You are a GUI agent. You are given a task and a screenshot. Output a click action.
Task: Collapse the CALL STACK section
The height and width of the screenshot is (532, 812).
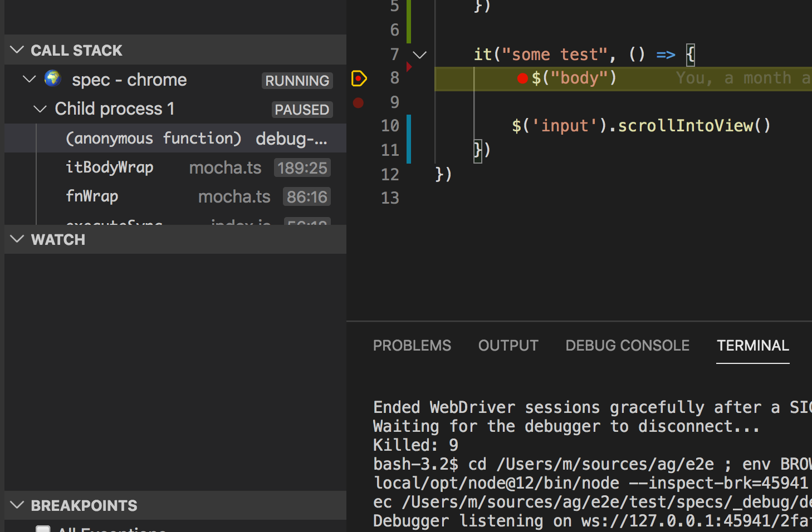17,50
